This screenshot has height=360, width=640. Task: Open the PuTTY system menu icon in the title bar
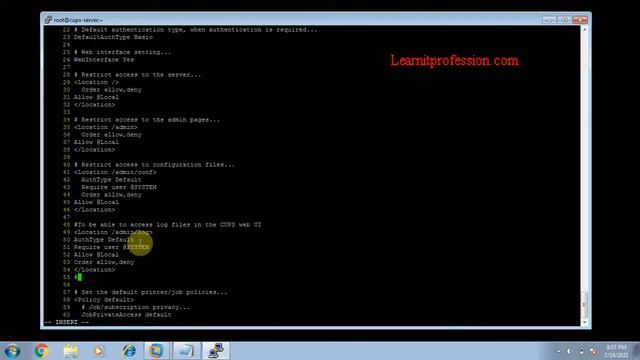click(x=48, y=20)
